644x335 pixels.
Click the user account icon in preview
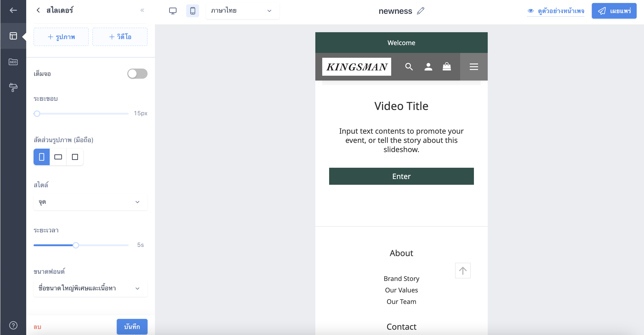pos(428,66)
